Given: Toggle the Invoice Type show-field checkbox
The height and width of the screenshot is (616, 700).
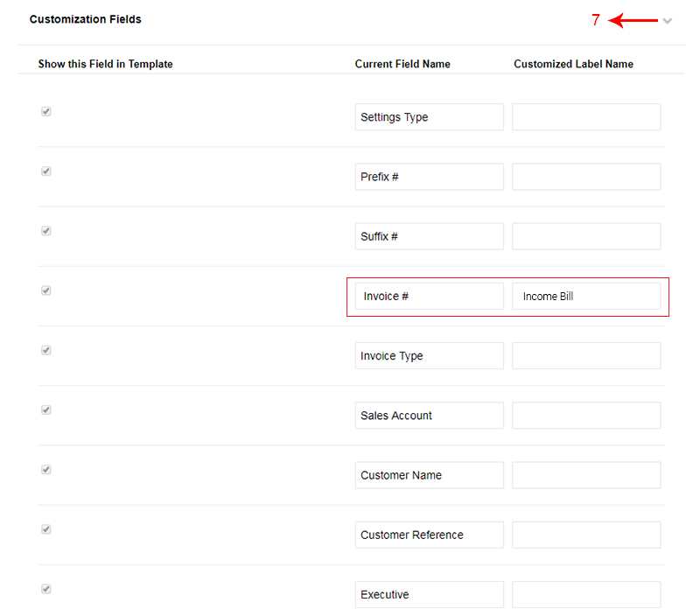Looking at the screenshot, I should pos(46,350).
